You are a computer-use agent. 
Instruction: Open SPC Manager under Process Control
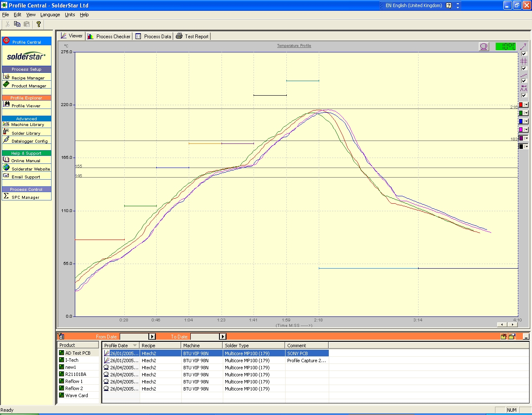tap(27, 197)
